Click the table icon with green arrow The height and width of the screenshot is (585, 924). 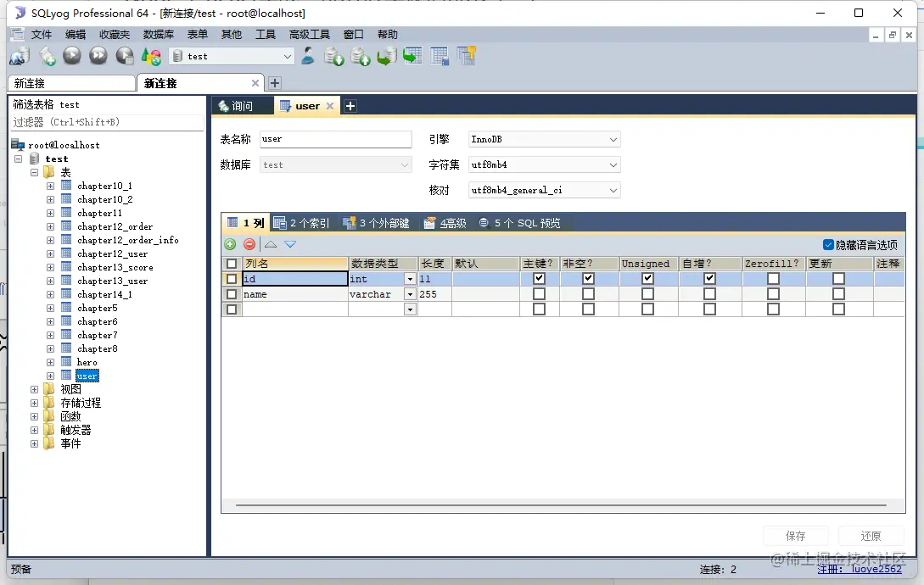pos(412,55)
